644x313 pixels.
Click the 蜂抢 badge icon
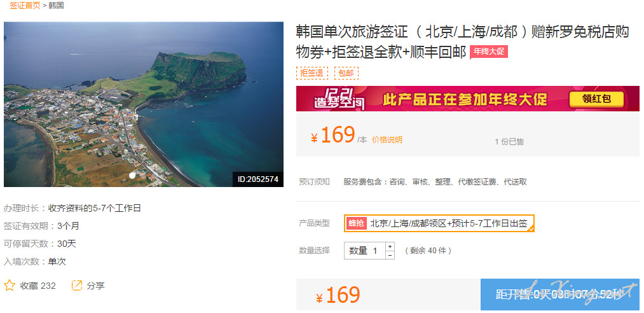click(x=356, y=223)
